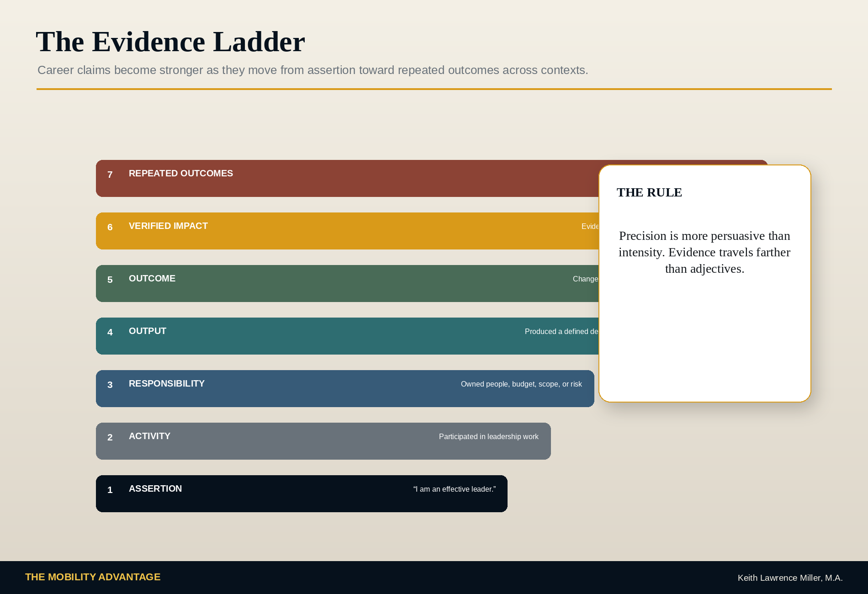Click "Participated in leadership work" text
The height and width of the screenshot is (594, 868).
489,436
